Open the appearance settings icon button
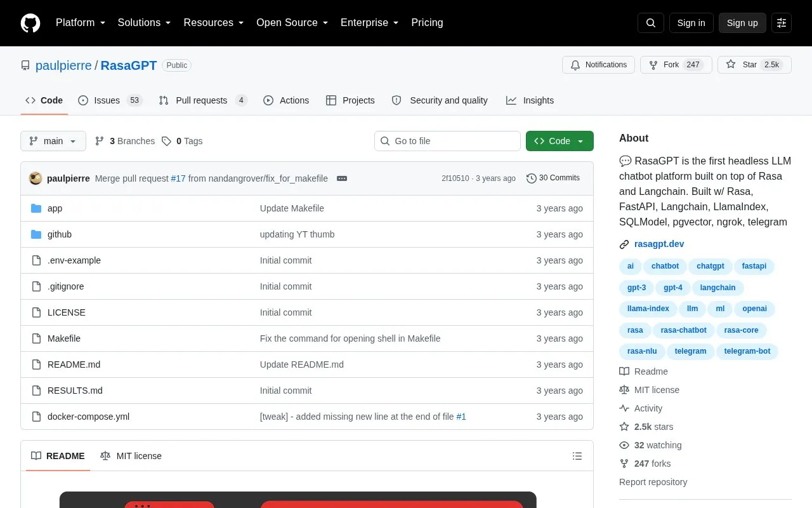812x508 pixels. (x=782, y=23)
